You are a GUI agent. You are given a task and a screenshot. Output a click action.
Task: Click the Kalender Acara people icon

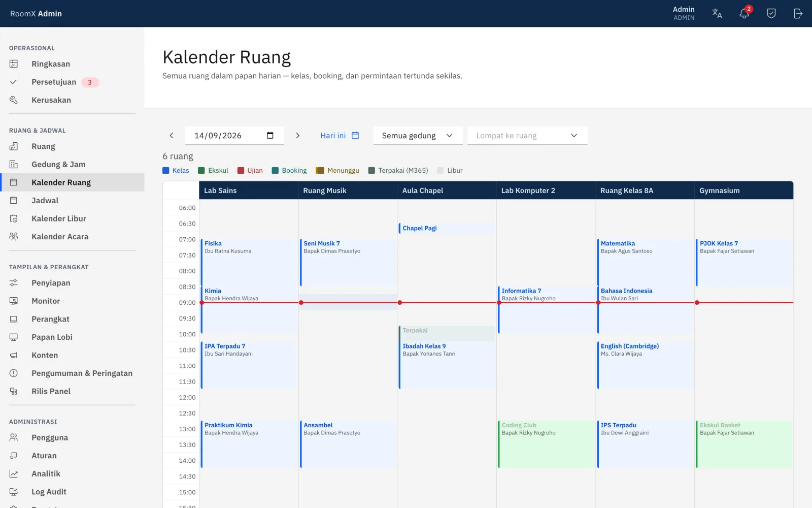[x=14, y=237]
